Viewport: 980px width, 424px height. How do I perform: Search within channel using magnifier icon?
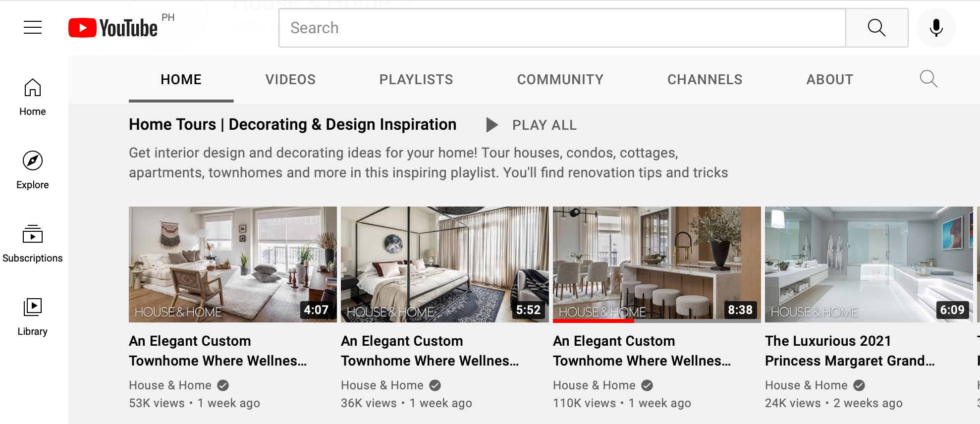click(928, 79)
